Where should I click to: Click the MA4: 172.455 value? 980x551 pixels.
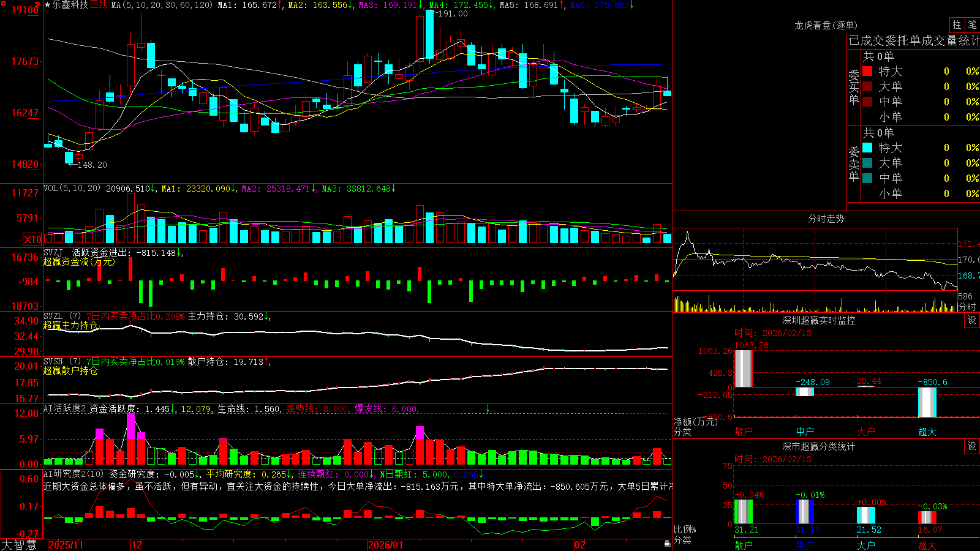click(458, 5)
